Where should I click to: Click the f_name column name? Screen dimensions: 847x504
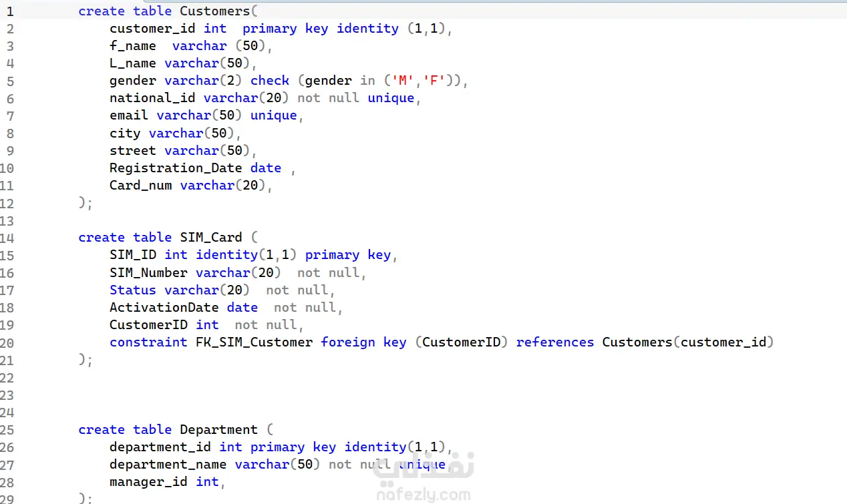tap(133, 46)
